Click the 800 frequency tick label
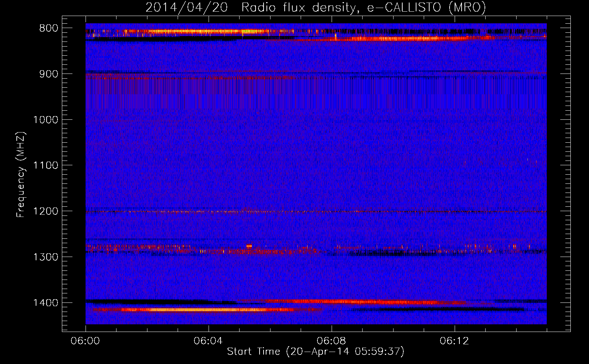The image size is (589, 364). pyautogui.click(x=48, y=28)
